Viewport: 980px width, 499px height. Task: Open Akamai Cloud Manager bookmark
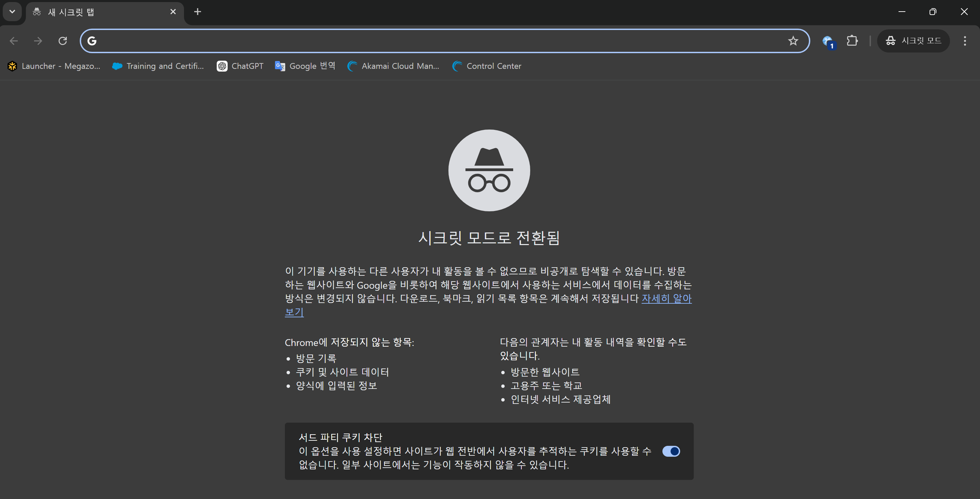393,66
